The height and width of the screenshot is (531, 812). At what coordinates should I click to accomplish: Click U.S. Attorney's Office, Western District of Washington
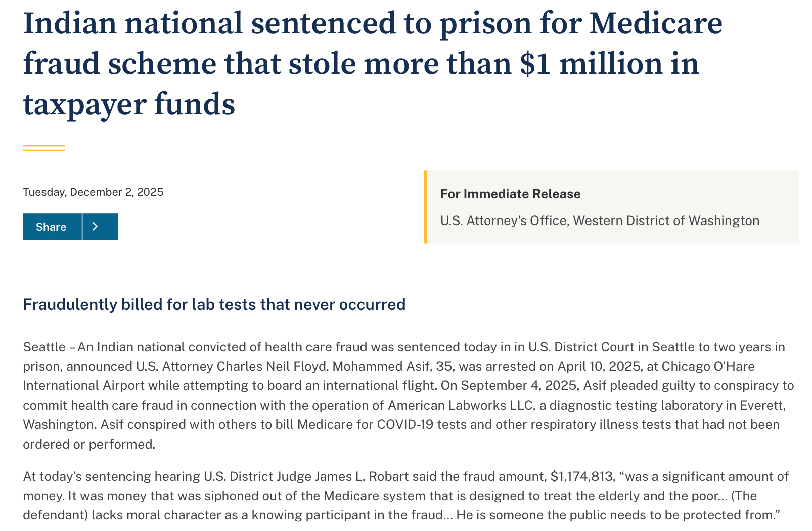(600, 220)
